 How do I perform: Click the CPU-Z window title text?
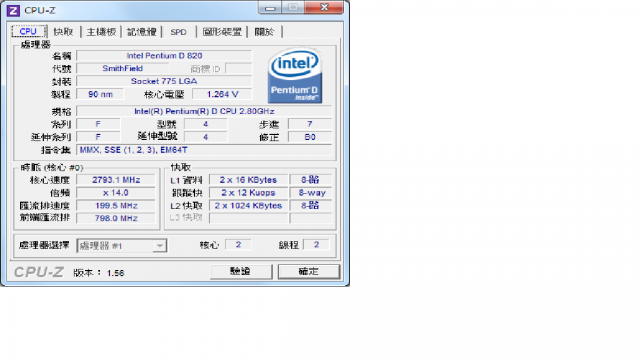pos(40,11)
